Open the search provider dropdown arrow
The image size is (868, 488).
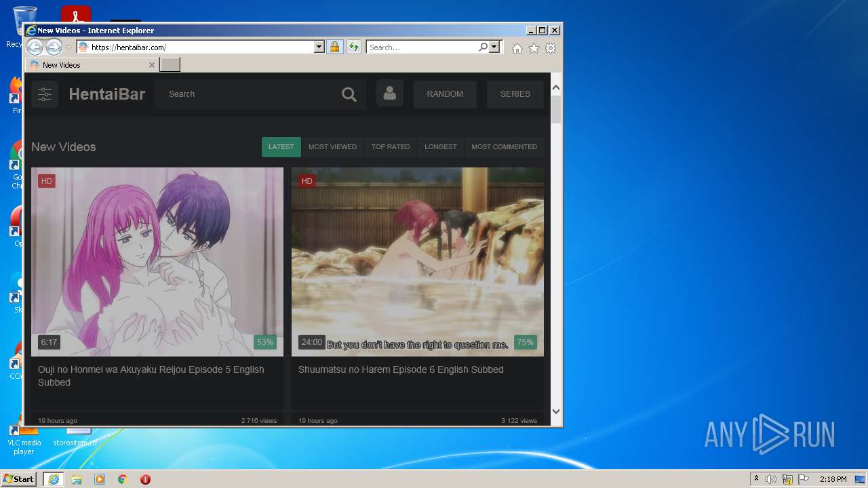[494, 47]
